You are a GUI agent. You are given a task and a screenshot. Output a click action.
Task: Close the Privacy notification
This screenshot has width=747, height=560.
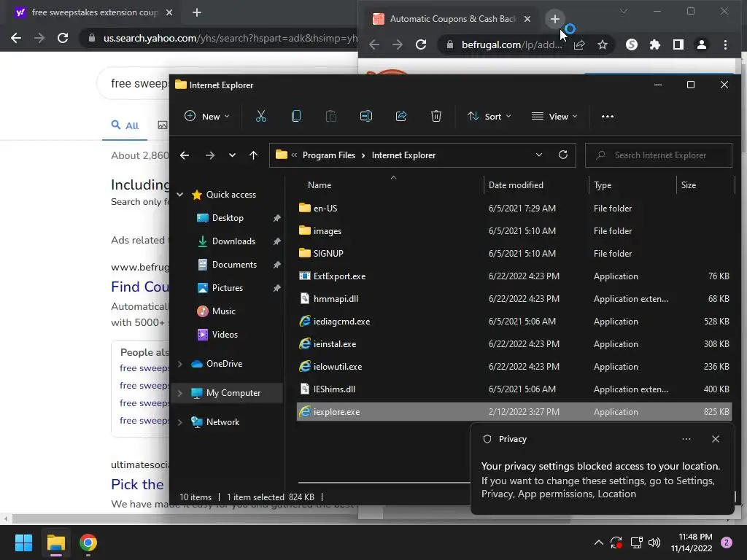pos(716,439)
